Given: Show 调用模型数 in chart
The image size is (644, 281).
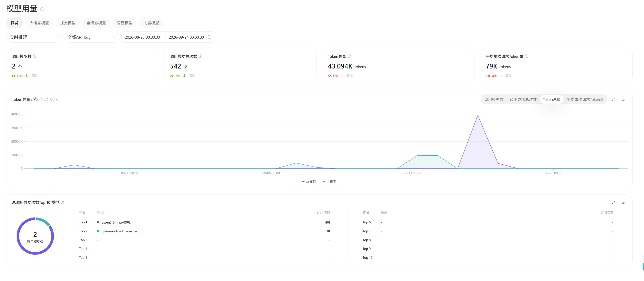Looking at the screenshot, I should 494,99.
